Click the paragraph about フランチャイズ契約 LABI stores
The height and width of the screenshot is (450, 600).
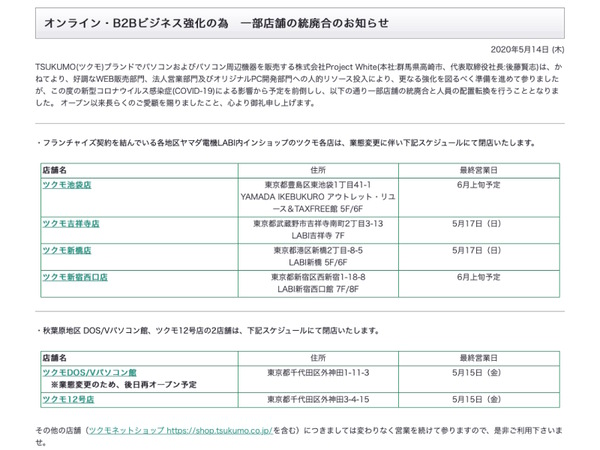pyautogui.click(x=285, y=143)
